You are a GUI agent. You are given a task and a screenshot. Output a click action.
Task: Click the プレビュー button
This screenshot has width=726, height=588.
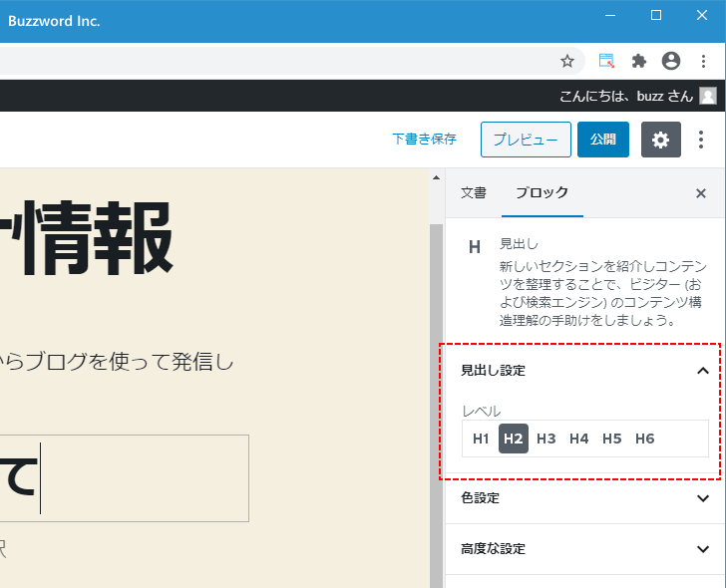526,140
